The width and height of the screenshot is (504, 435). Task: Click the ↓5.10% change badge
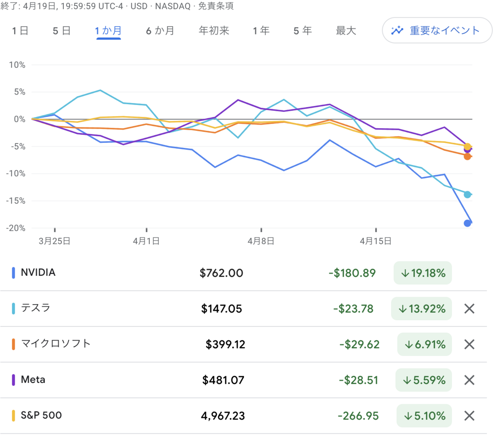(424, 416)
